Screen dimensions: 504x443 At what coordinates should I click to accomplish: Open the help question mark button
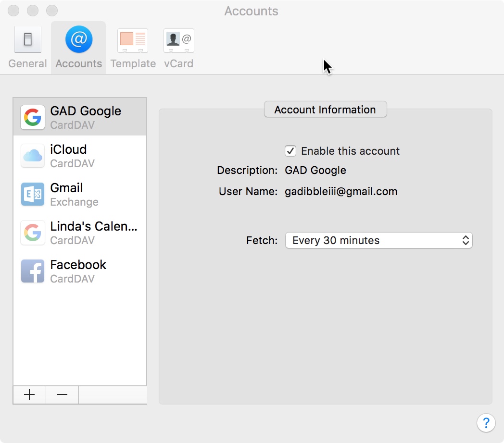click(x=486, y=422)
